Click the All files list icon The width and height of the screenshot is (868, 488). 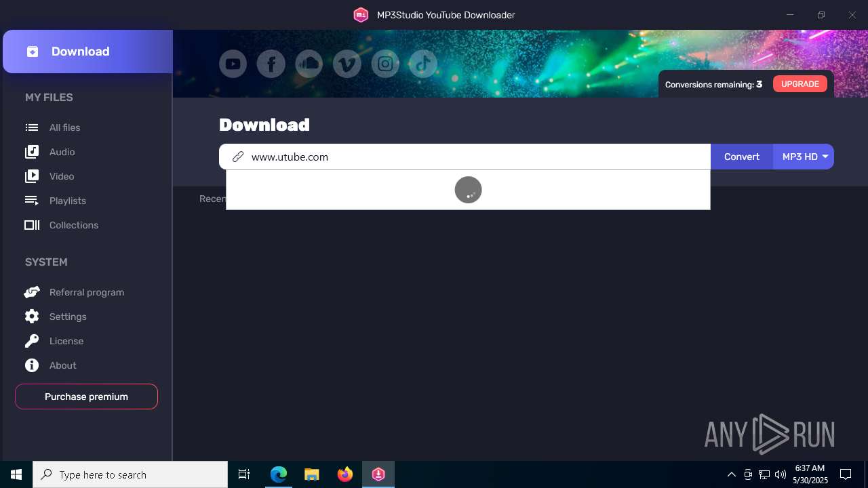point(32,127)
